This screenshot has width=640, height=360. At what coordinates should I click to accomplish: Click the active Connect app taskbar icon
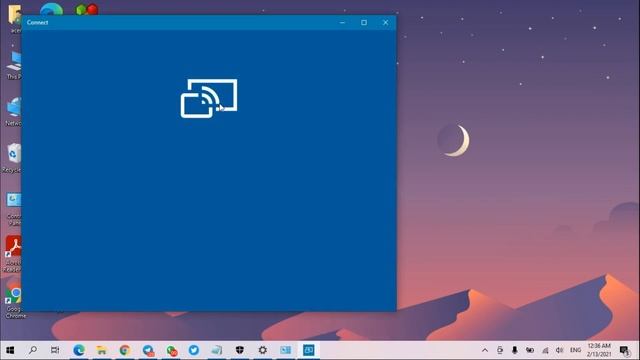click(x=309, y=350)
